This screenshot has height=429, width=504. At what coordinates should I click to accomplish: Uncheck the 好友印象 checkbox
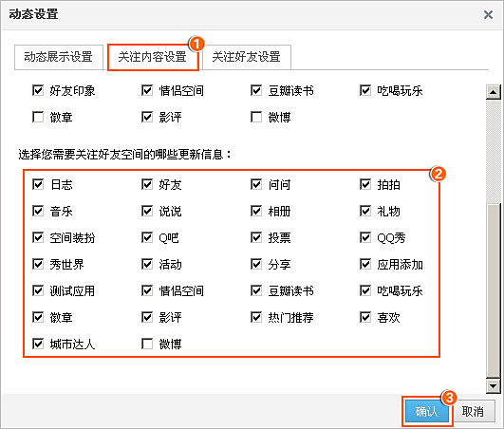pos(38,90)
